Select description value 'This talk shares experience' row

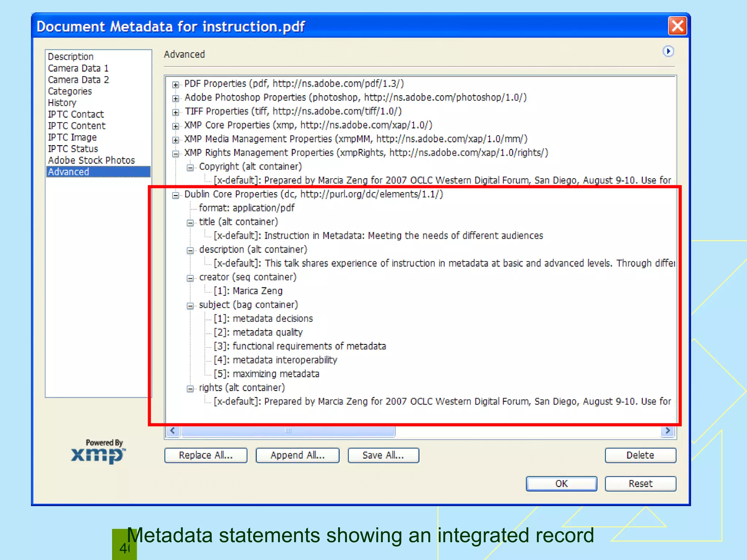click(444, 263)
